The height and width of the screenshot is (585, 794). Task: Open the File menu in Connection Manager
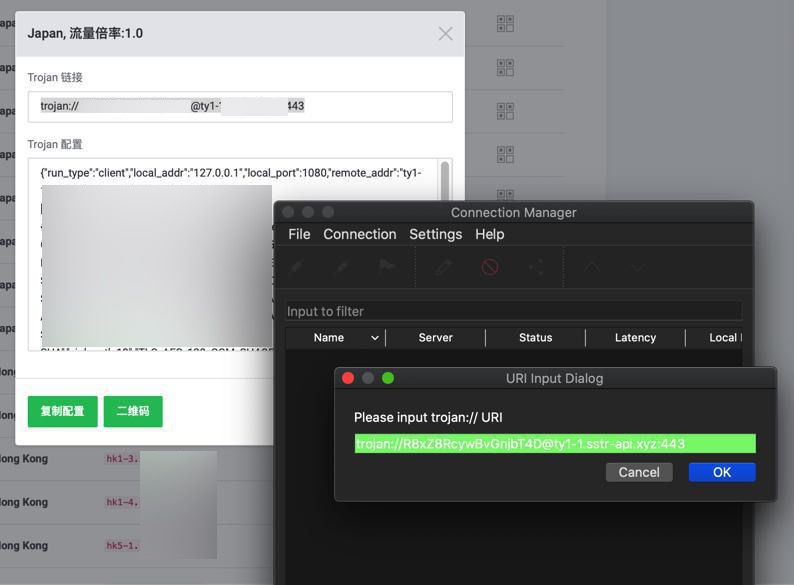click(x=299, y=234)
